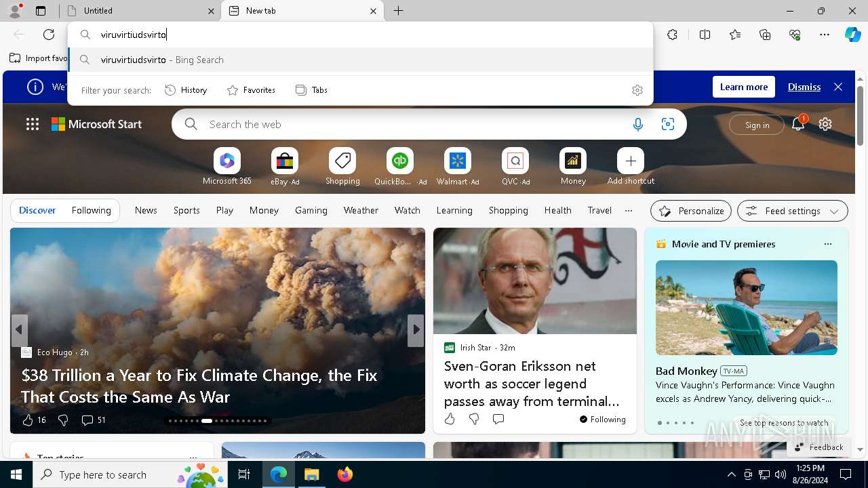Screen dimensions: 868x488
Task: Filter search by Favorites
Action: [251, 90]
